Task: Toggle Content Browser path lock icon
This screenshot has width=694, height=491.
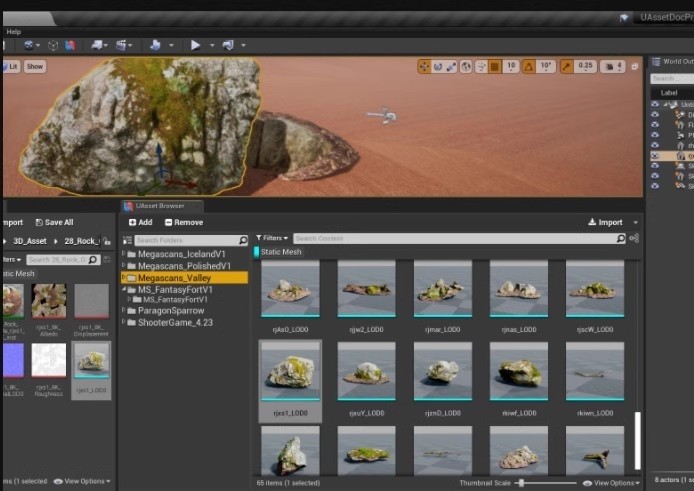Action: click(107, 241)
